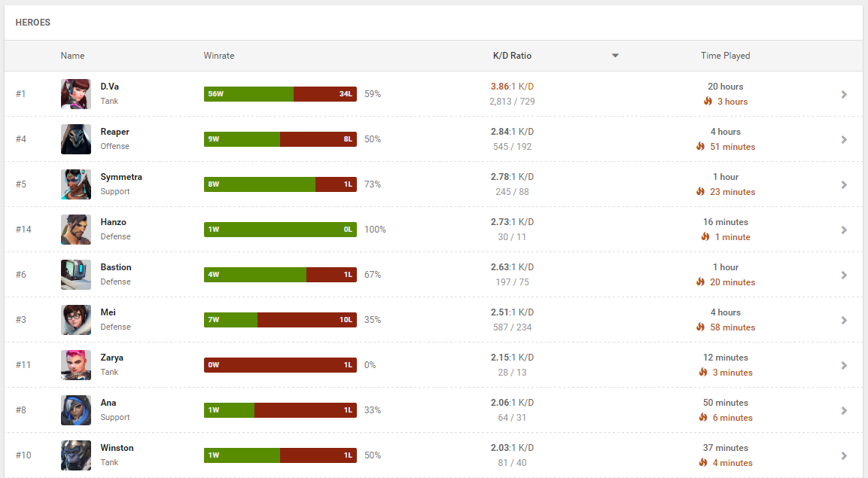Viewport: 868px width, 478px height.
Task: Click Ana hero portrait
Action: pos(76,410)
